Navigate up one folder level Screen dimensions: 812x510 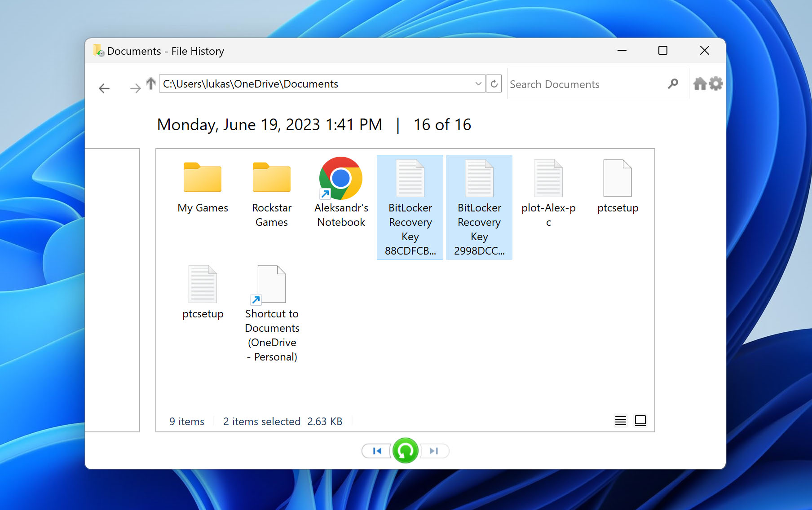151,84
